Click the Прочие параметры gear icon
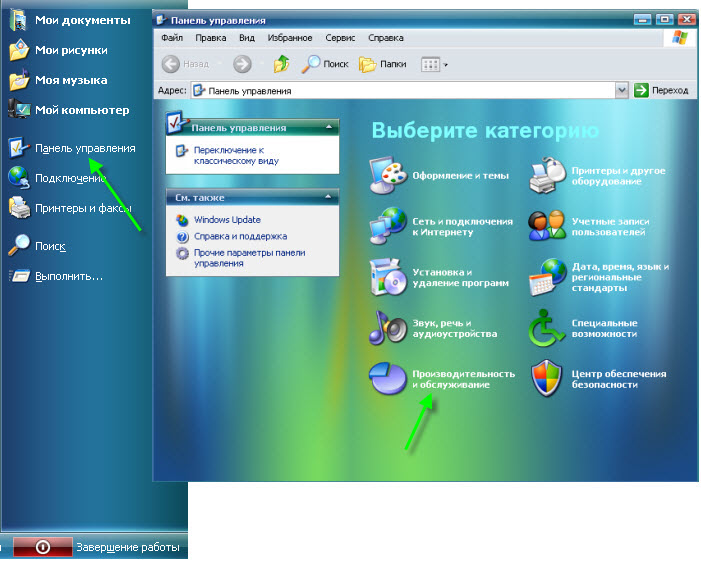The image size is (701, 577). [182, 253]
